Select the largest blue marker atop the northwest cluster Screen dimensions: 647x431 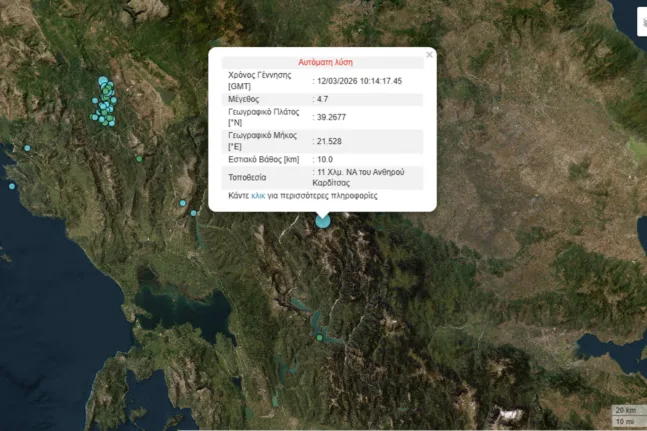tap(103, 82)
